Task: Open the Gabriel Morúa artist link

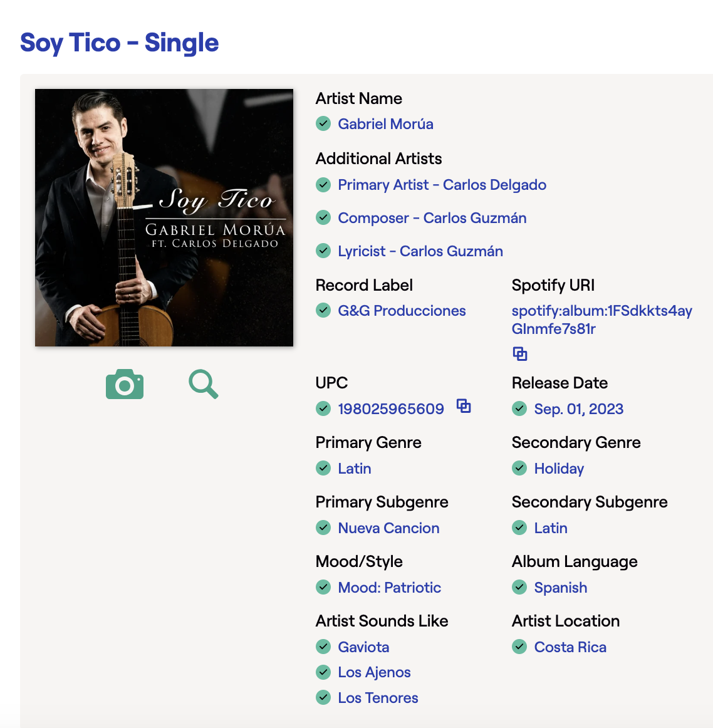Action: (x=385, y=124)
